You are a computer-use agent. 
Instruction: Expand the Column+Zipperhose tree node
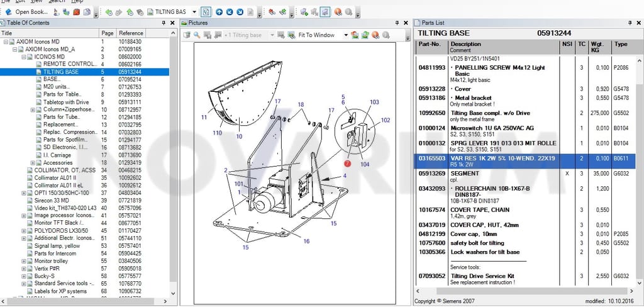tap(33, 109)
